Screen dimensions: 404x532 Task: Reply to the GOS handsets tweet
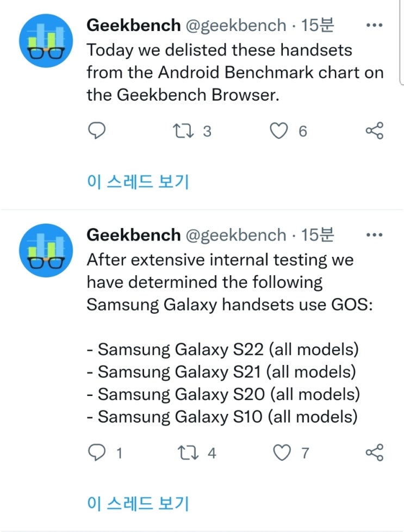(96, 452)
